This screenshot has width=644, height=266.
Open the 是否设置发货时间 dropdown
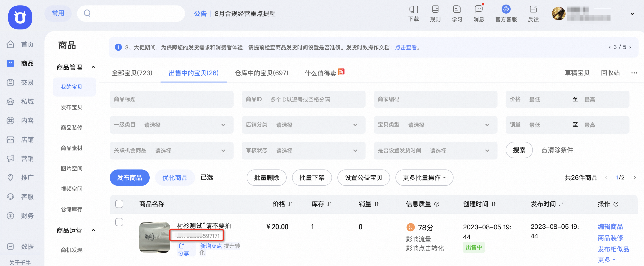436,151
